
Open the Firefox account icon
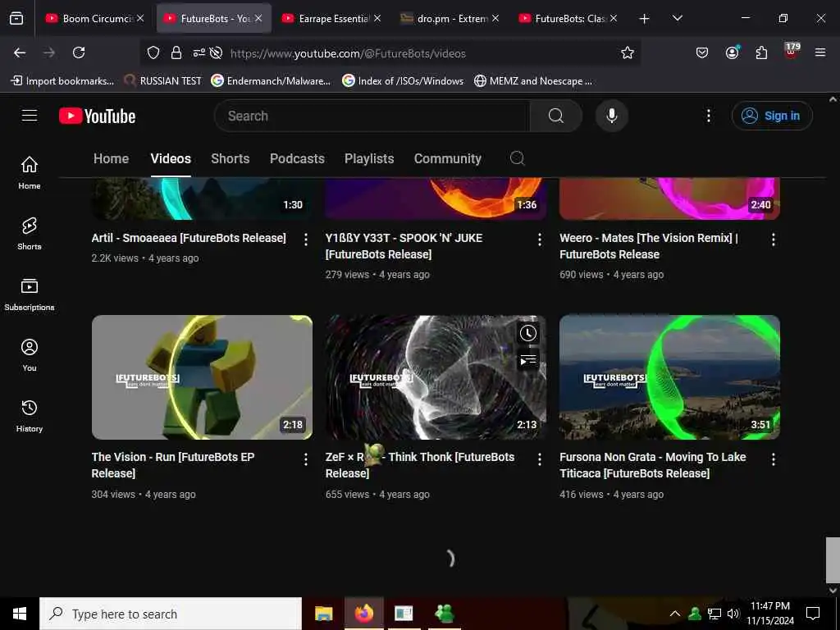[x=732, y=52]
